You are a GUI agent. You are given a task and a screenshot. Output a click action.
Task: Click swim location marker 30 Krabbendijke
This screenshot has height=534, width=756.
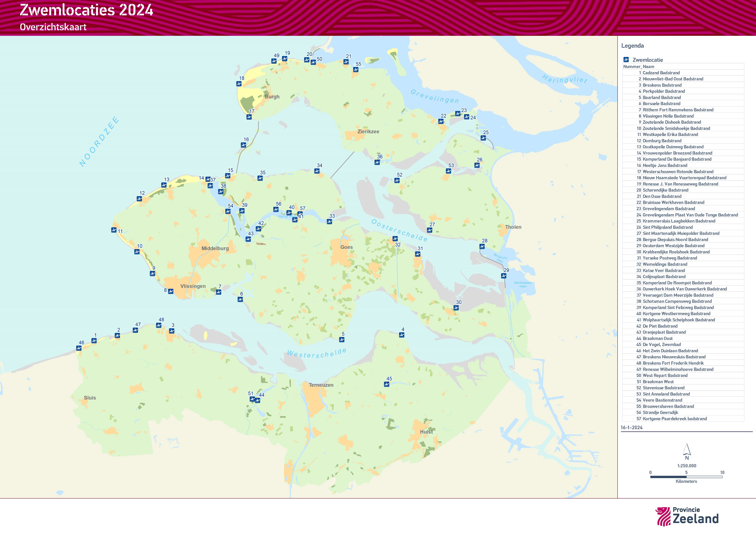pos(456,308)
